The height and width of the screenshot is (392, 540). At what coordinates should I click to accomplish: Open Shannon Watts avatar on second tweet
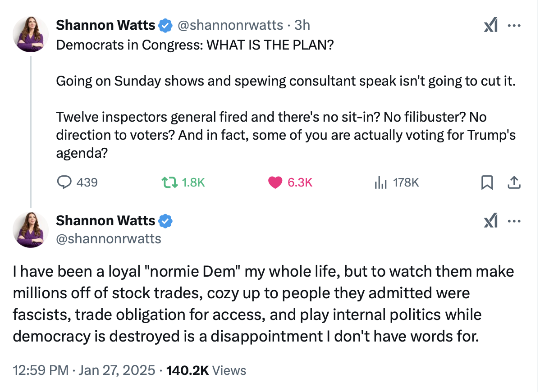30,229
